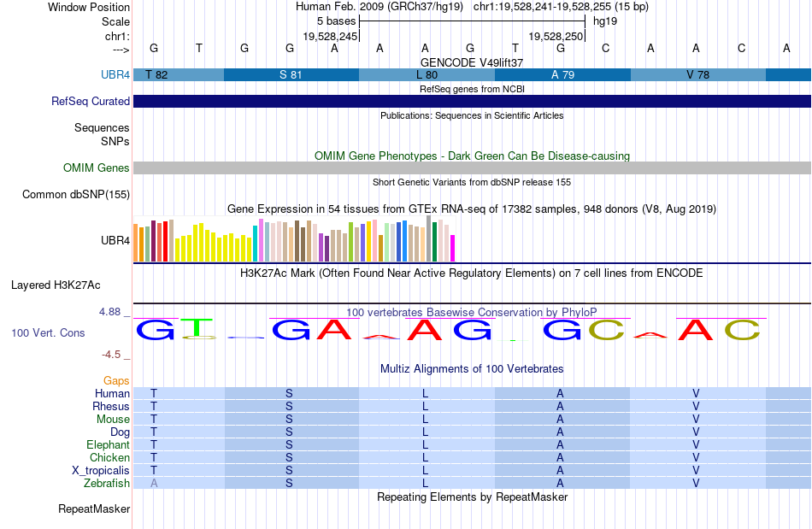Select the V 78 codon block

pos(698,74)
